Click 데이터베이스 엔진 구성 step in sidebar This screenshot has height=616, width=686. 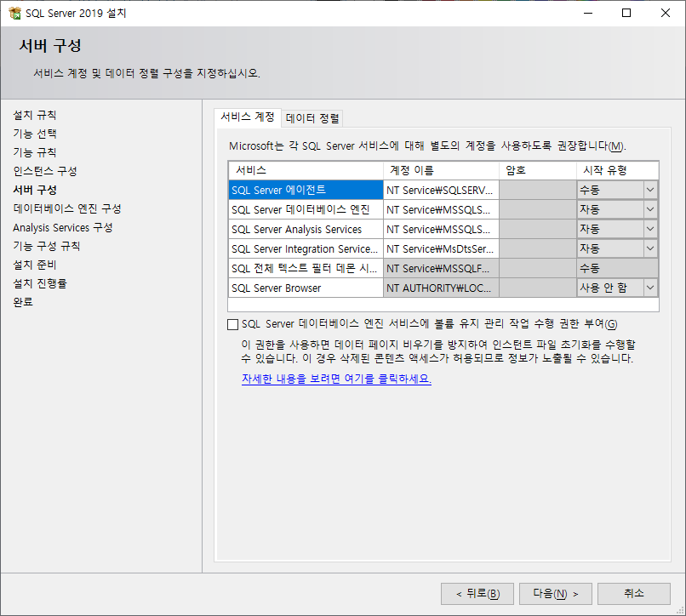pos(67,208)
